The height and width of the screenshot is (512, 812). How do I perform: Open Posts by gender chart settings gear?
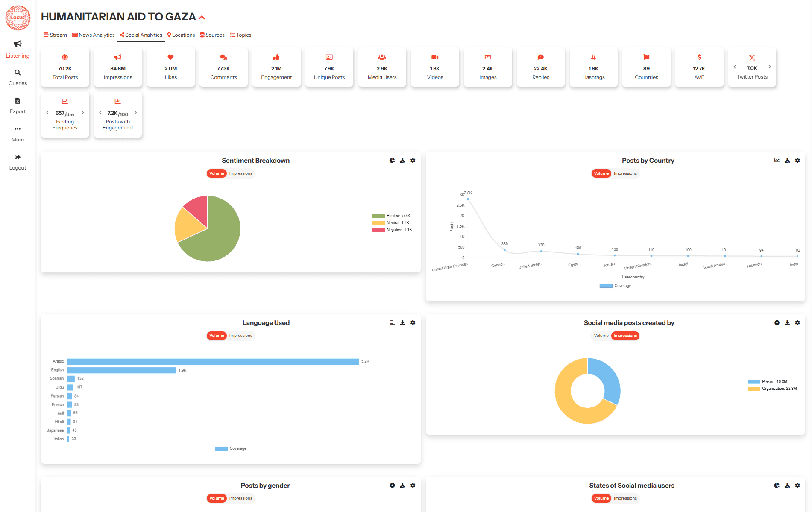tap(413, 486)
